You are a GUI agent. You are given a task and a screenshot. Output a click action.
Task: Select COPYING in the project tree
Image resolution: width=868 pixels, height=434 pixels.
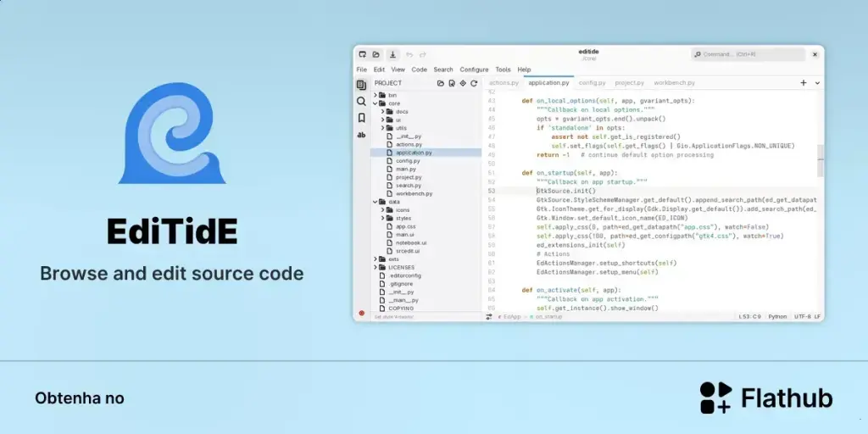point(401,308)
